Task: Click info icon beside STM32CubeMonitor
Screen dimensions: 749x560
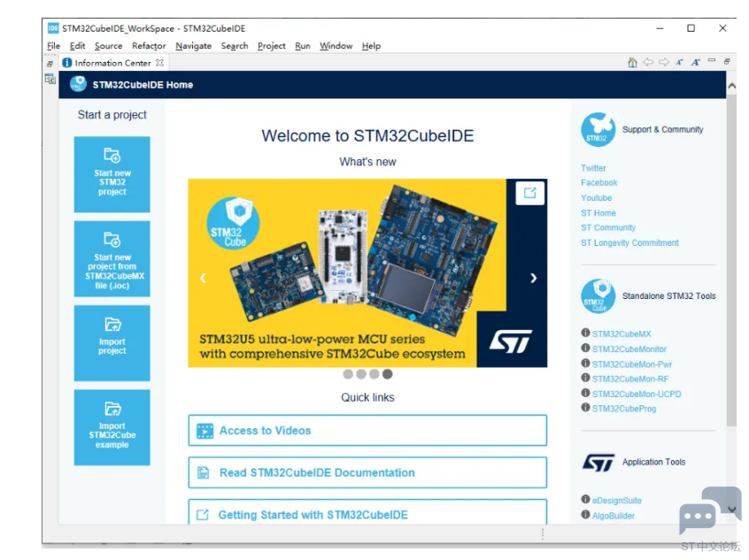Action: 585,348
